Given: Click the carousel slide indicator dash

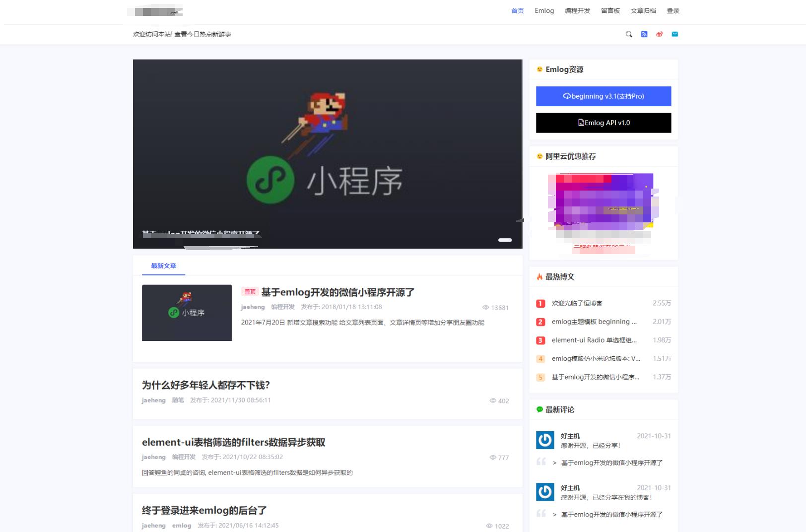Looking at the screenshot, I should [505, 240].
